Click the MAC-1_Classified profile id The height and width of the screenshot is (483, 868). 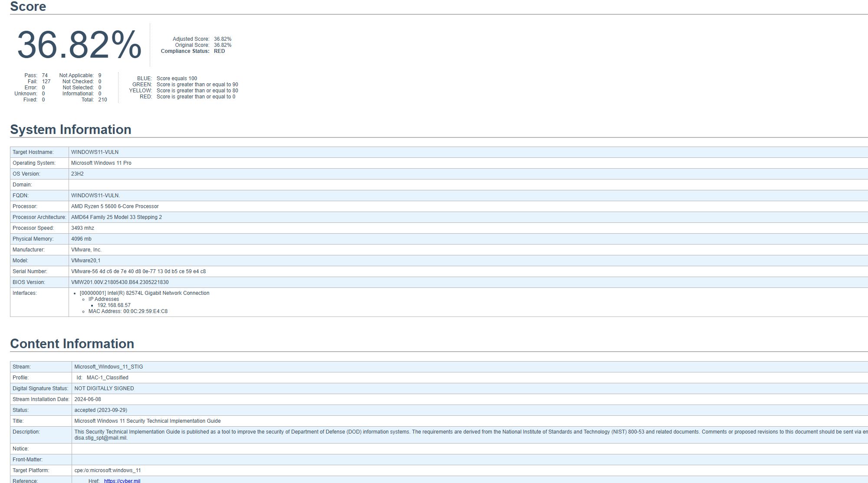click(107, 378)
